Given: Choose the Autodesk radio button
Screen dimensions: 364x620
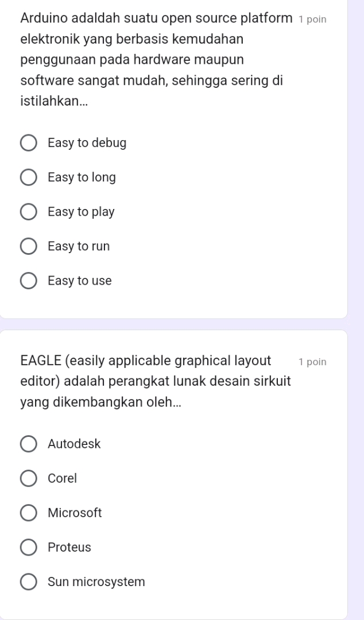Looking at the screenshot, I should pyautogui.click(x=29, y=444).
